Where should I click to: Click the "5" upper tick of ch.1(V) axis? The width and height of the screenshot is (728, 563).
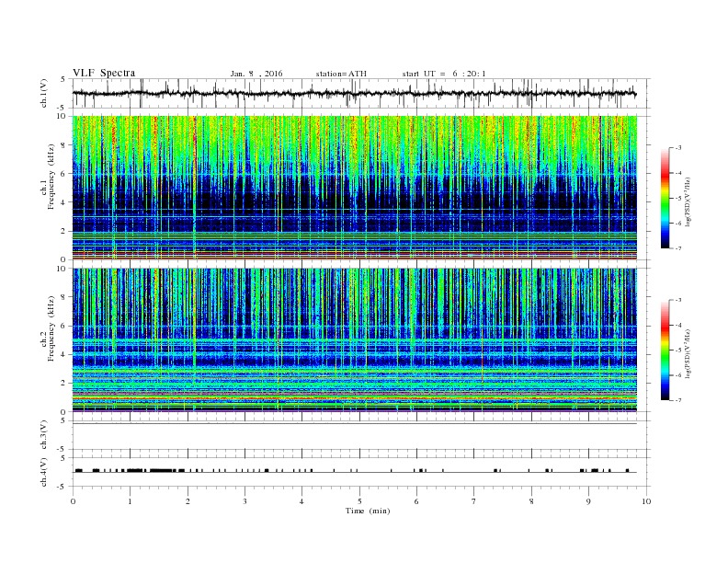coord(63,79)
